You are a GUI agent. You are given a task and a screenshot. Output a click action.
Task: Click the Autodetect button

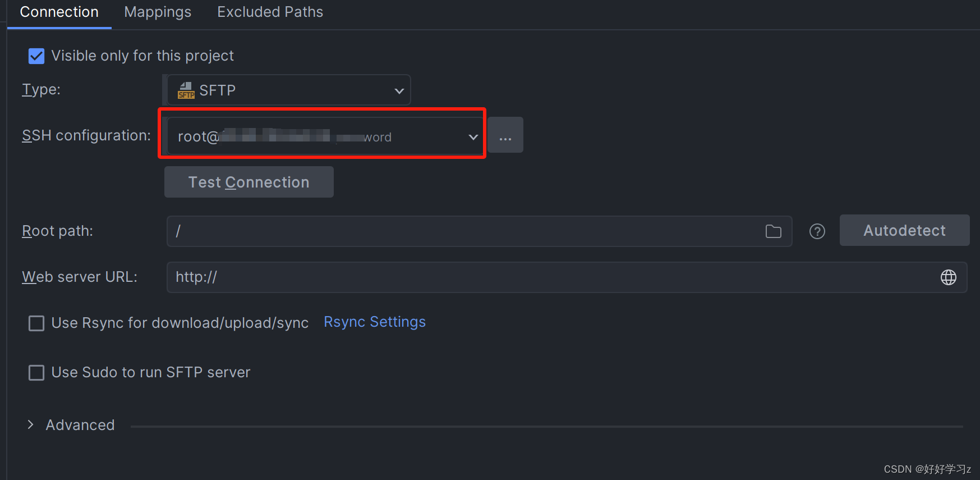coord(904,230)
